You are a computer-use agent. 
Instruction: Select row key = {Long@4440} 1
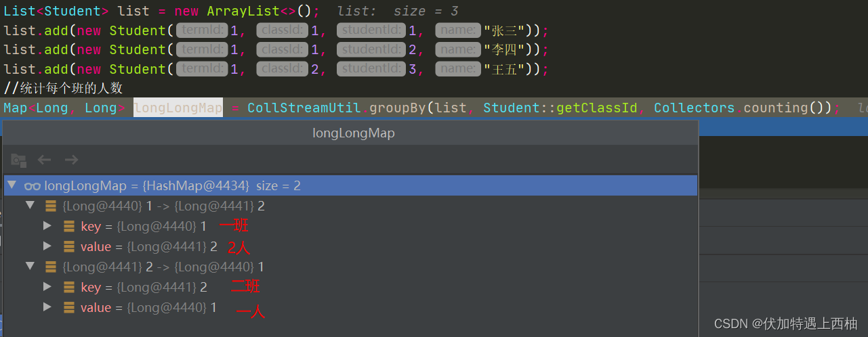350,226
